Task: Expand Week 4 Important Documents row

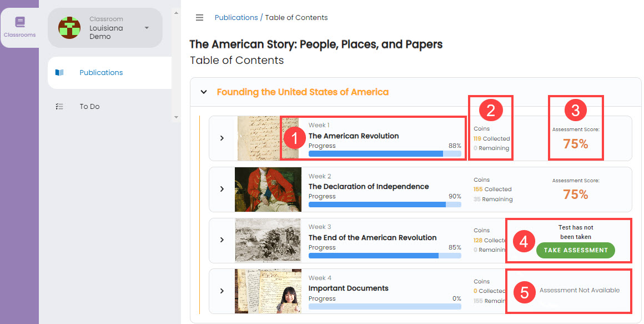Action: click(x=222, y=291)
